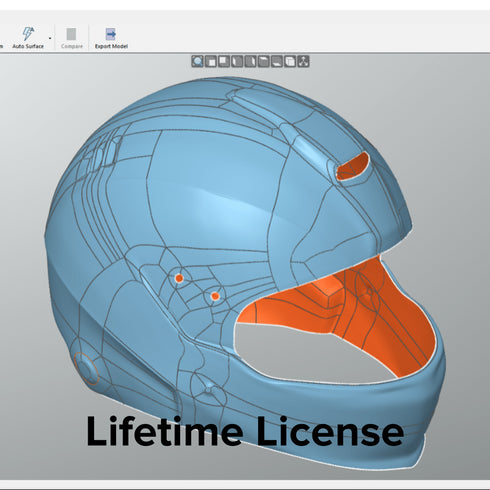Screen dimensions: 490x490
Task: Click Zoom to Fit magnifier icon
Action: 198,62
